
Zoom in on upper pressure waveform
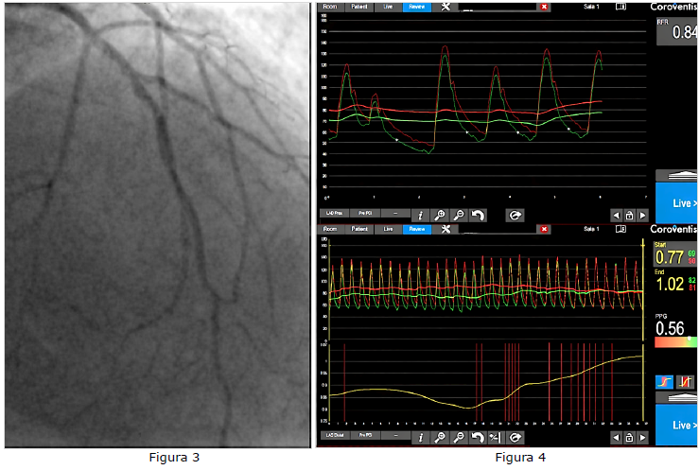(441, 214)
